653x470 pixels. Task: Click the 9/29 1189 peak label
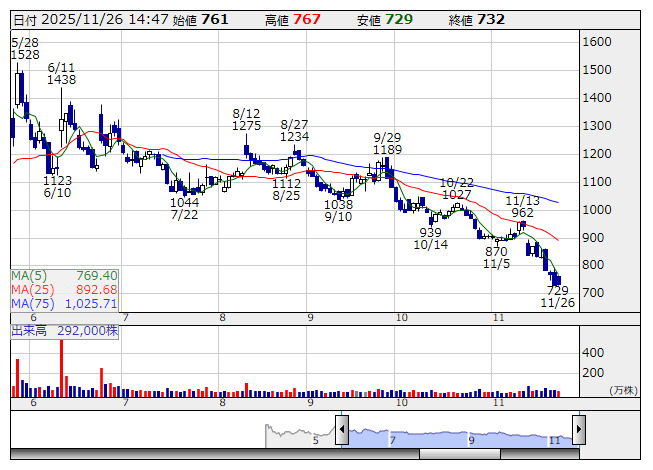click(x=387, y=144)
